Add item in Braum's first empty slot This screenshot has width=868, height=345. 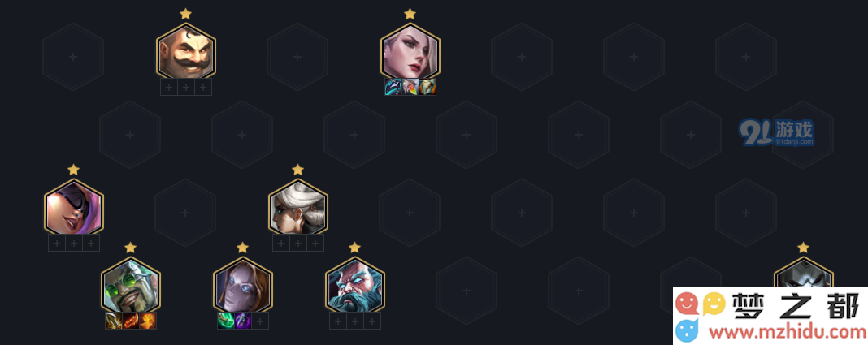coord(169,87)
